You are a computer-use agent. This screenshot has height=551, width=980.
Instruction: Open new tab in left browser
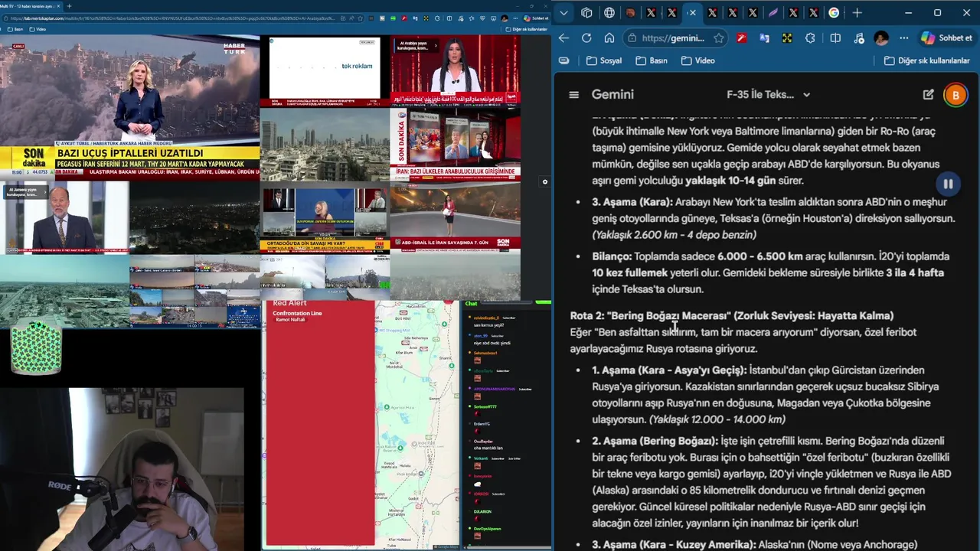pyautogui.click(x=70, y=6)
